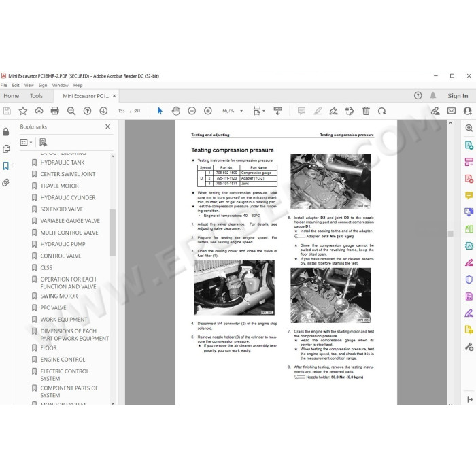Screen dimensions: 476x476
Task: Click the share link icon
Action: 435,111
